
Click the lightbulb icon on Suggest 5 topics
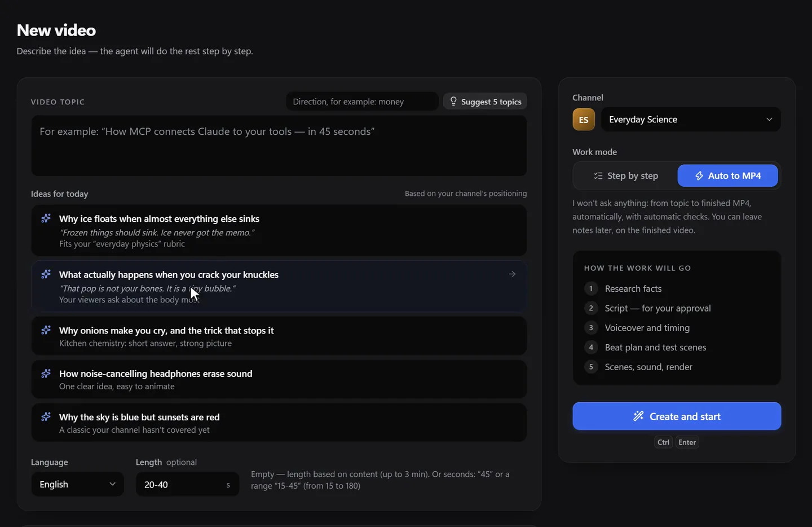point(453,102)
